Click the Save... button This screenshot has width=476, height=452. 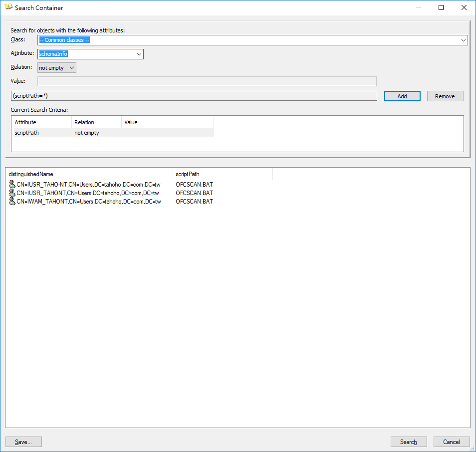click(x=23, y=442)
